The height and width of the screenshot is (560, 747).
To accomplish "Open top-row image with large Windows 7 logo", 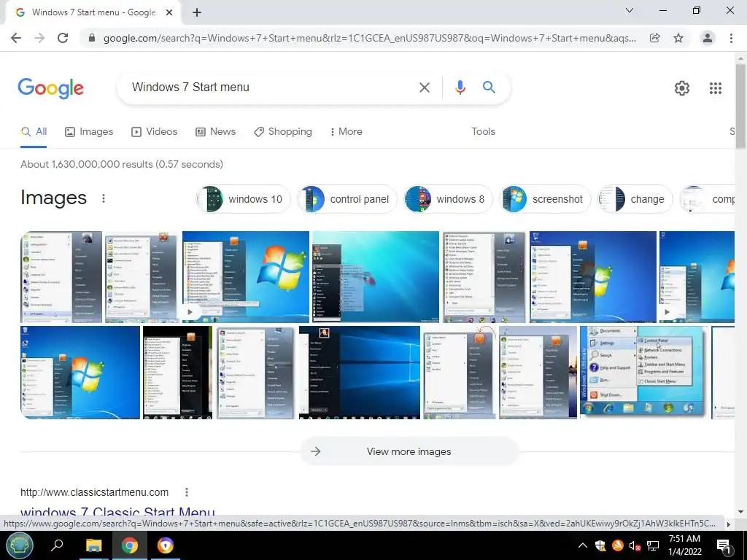I will [x=245, y=277].
